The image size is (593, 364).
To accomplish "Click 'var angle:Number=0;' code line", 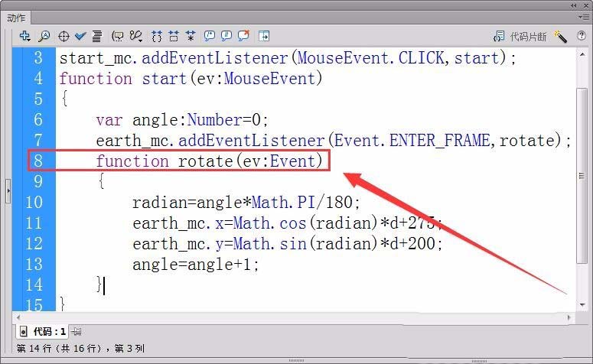I will [182, 120].
